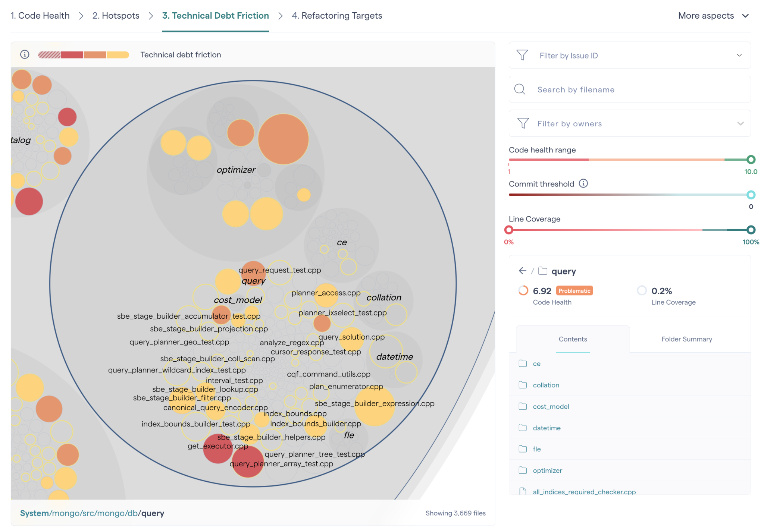Image resolution: width=764 pixels, height=532 pixels.
Task: Open the Hotspots step
Action: point(116,16)
